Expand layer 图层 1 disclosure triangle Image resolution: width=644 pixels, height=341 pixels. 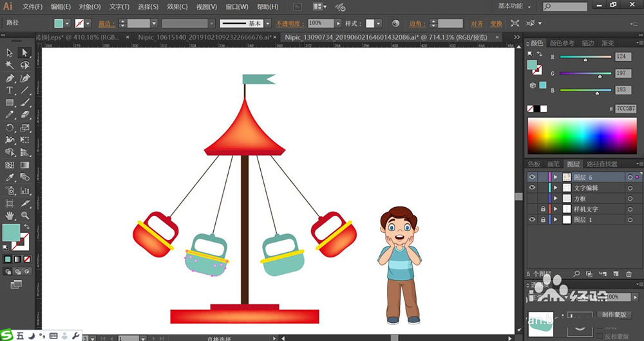(556, 219)
